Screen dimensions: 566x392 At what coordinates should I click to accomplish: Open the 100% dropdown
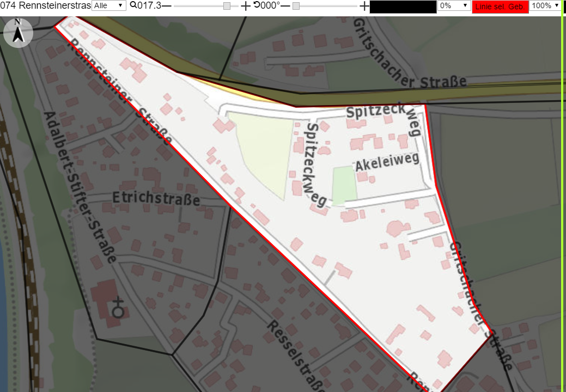(x=545, y=5)
